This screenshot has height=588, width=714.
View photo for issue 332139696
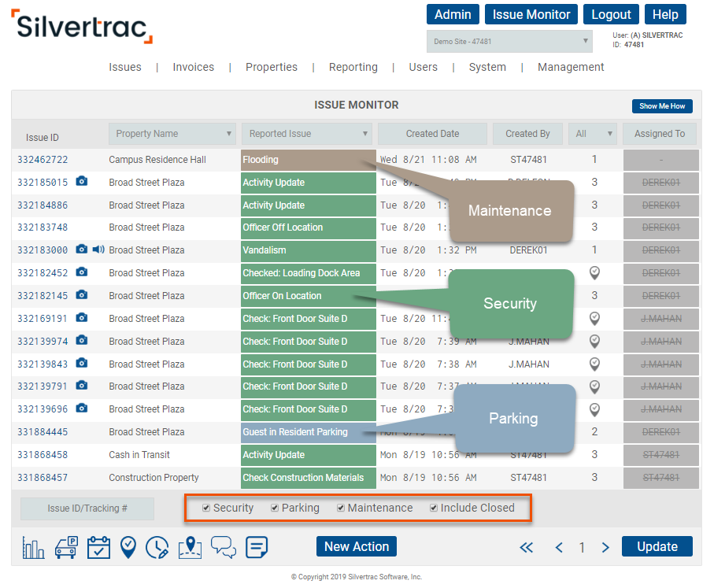82,408
